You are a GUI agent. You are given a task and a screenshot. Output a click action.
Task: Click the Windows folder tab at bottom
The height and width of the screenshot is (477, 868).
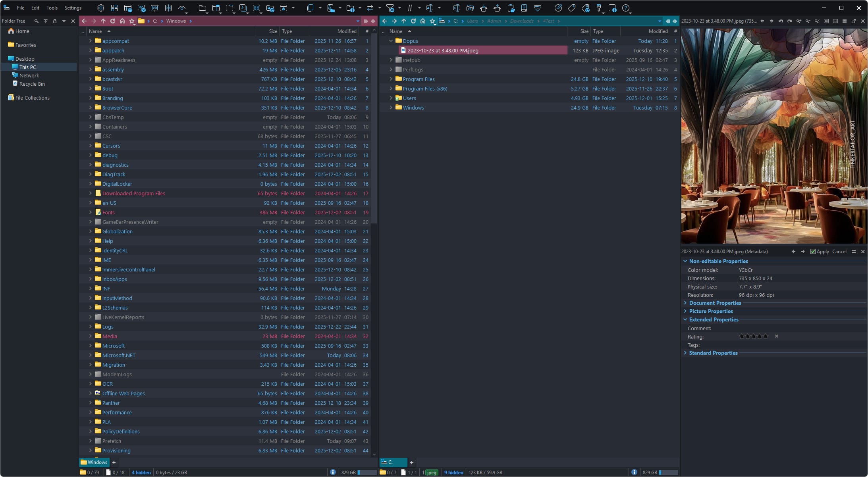coord(94,462)
